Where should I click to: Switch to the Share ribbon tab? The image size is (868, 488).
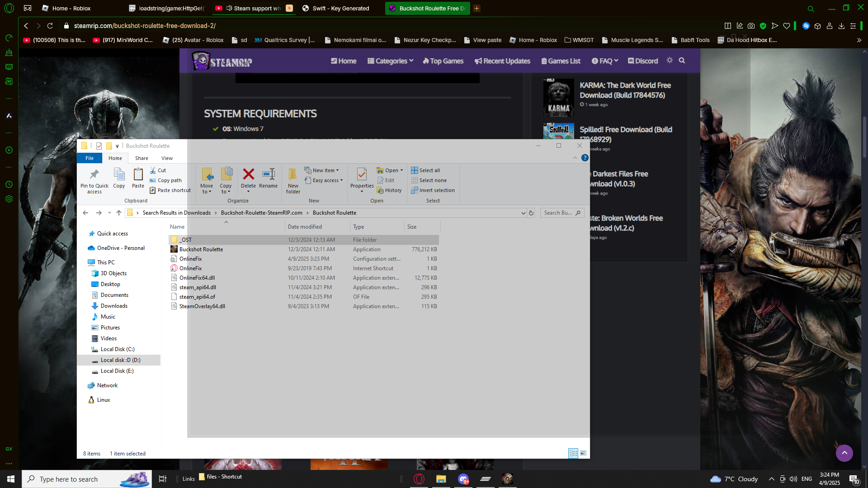142,158
